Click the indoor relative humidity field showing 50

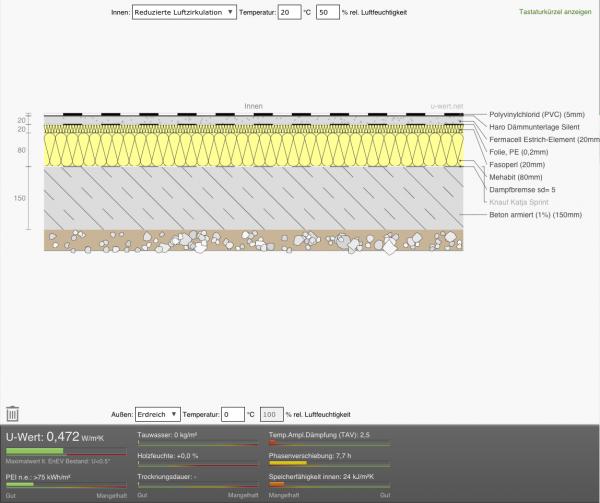click(326, 12)
